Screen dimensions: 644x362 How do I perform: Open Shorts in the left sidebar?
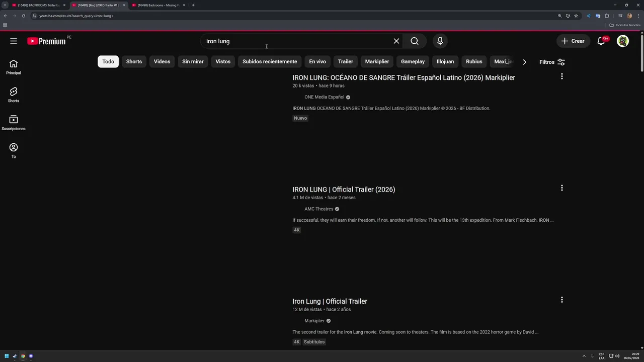pos(14,95)
